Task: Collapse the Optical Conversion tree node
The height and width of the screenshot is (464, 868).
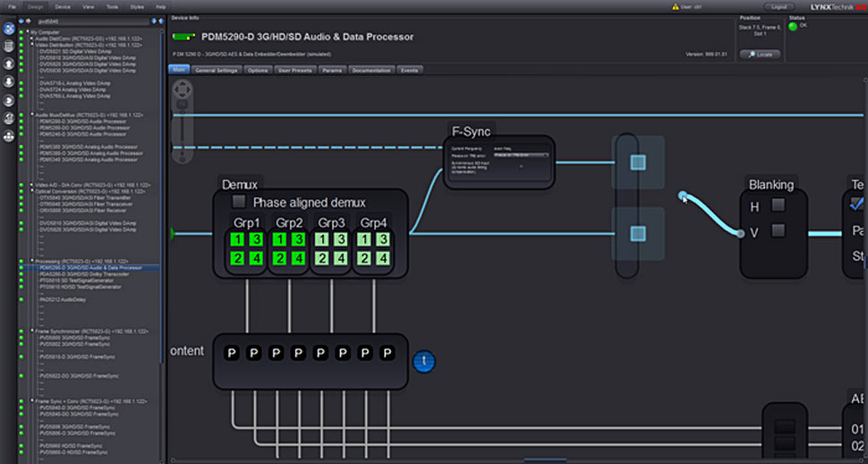Action: 32,191
